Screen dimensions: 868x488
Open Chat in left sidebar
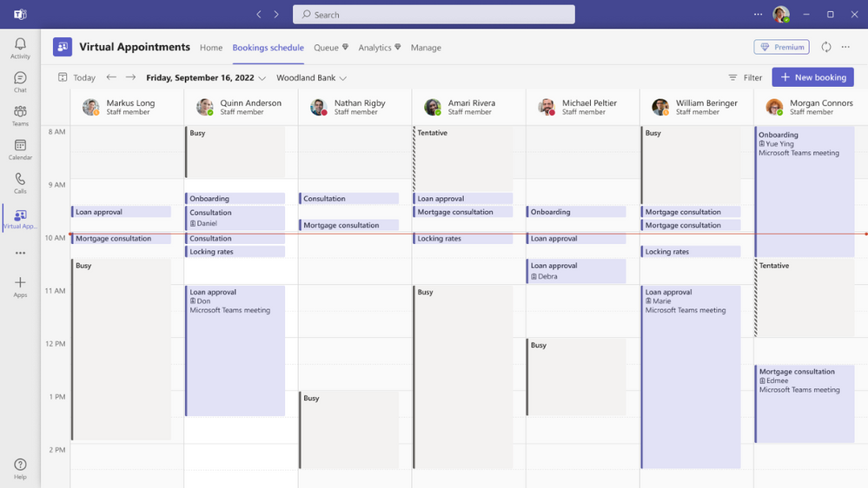(20, 82)
